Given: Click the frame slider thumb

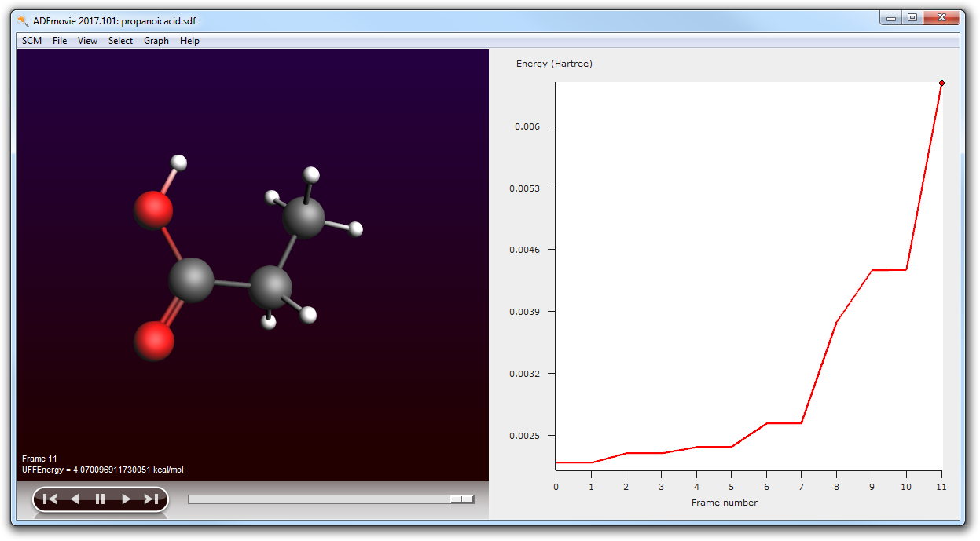Looking at the screenshot, I should [462, 499].
